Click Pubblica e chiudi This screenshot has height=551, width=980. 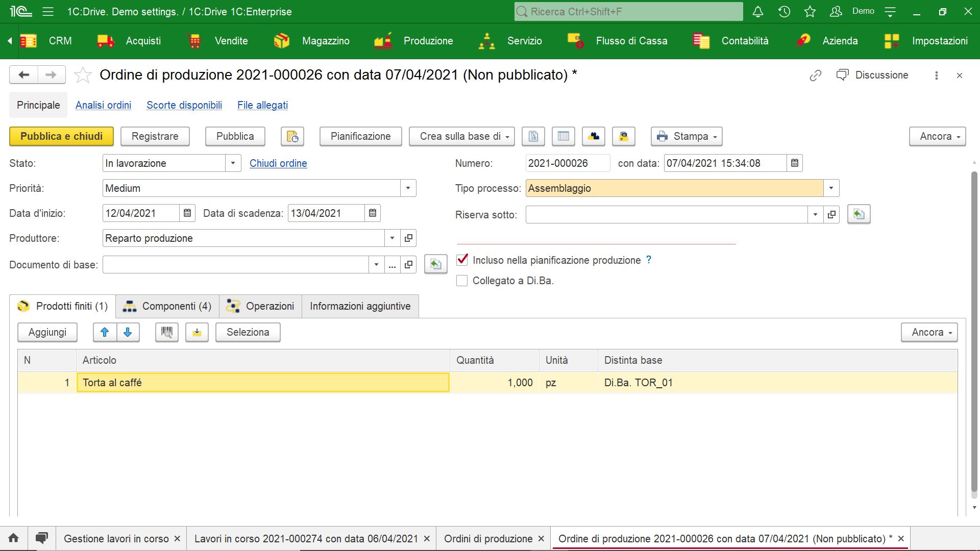61,136
